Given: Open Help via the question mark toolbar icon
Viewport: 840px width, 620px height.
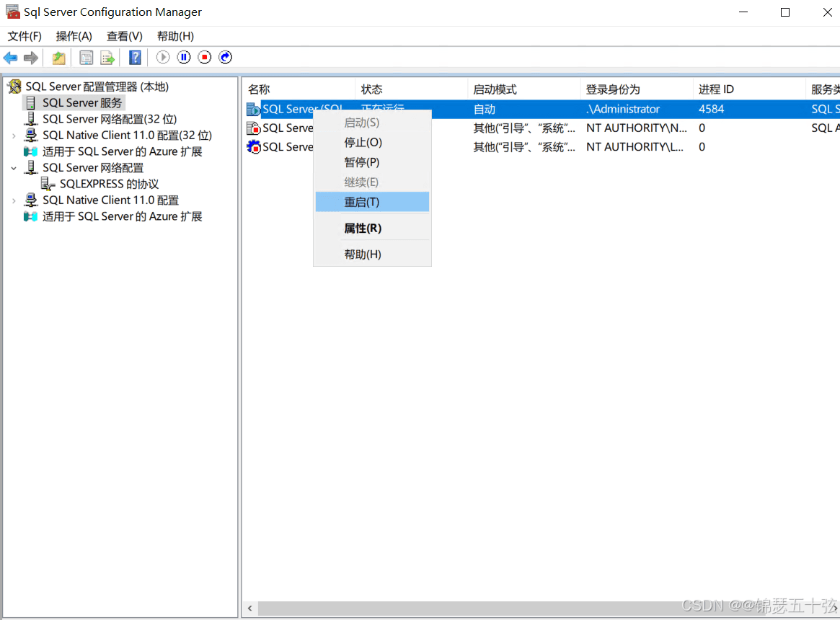Looking at the screenshot, I should [135, 58].
